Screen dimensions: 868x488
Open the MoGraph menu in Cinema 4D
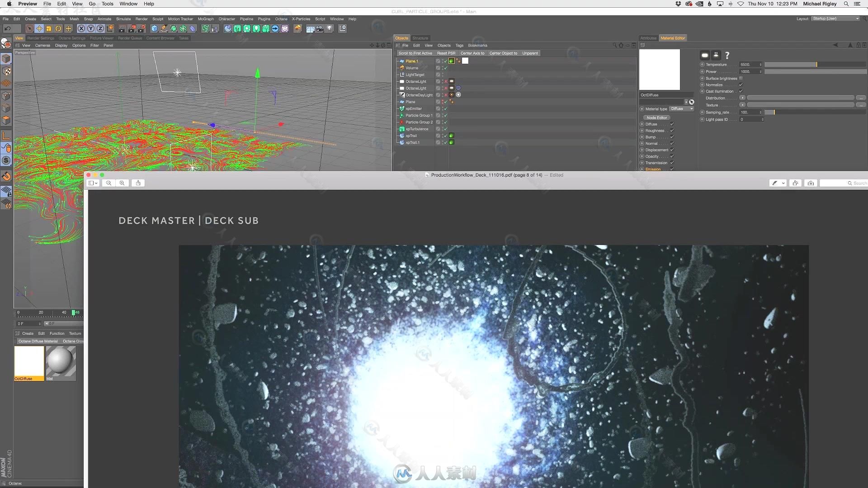(206, 19)
